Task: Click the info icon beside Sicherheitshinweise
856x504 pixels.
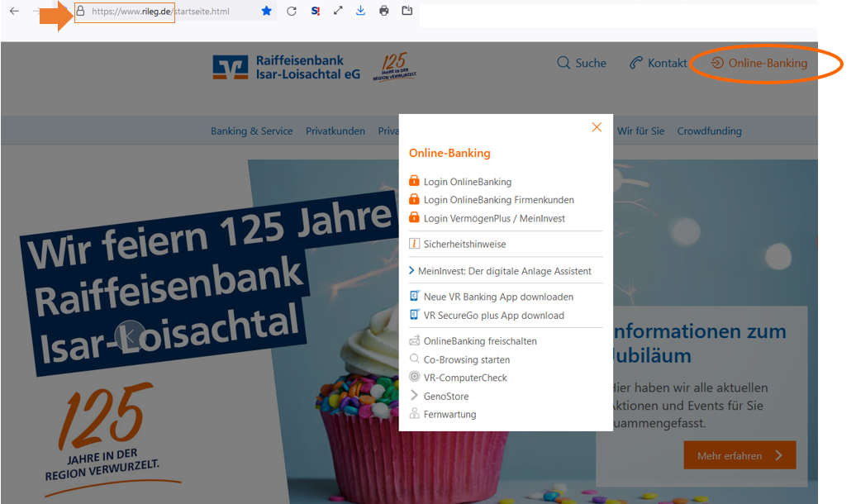Action: 414,244
